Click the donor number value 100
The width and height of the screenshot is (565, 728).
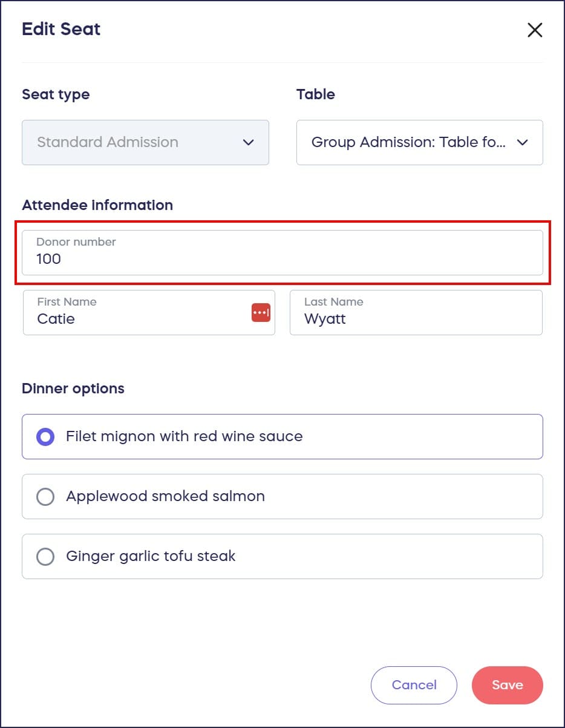point(49,259)
